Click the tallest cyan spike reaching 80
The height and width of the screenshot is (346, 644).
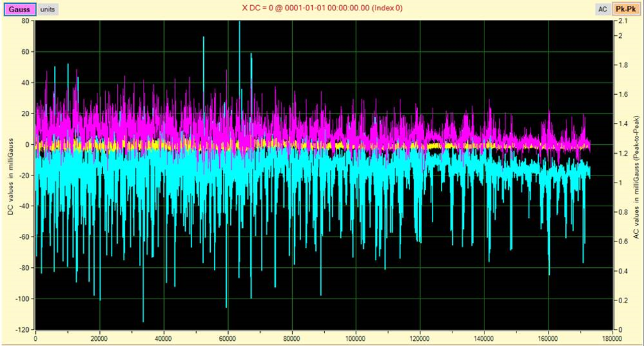point(240,22)
